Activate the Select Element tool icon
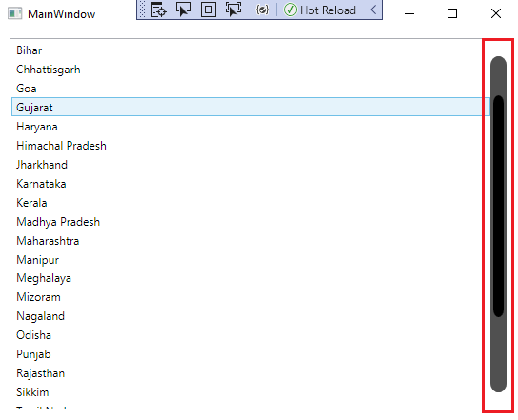 point(184,10)
